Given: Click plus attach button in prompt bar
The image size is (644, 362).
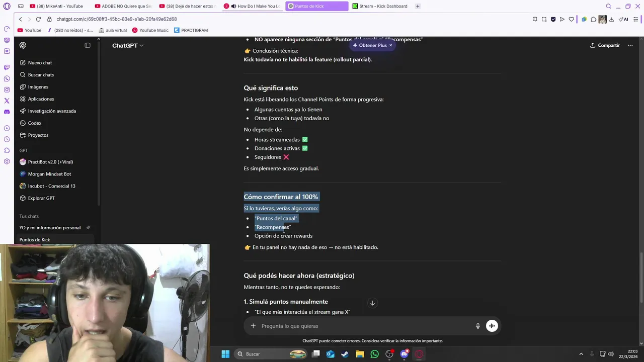Looking at the screenshot, I should (x=253, y=326).
